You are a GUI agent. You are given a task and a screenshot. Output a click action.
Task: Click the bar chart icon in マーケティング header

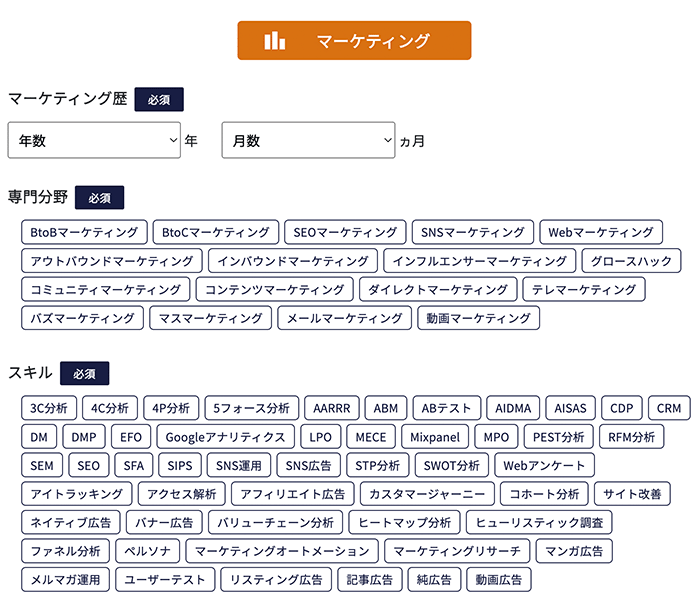point(275,41)
